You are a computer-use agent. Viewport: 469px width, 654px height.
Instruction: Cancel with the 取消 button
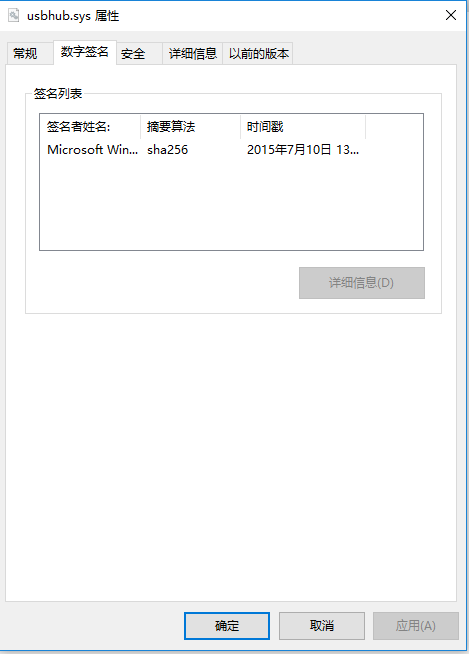[322, 626]
